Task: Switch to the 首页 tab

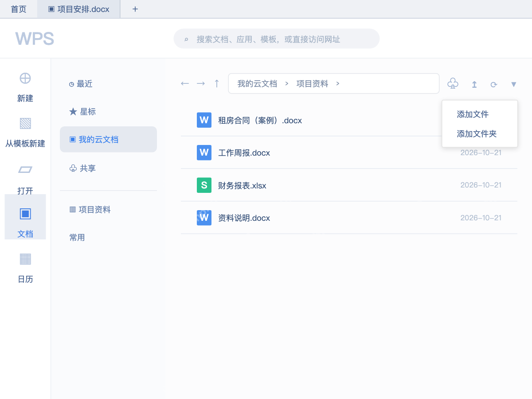Action: (19, 9)
